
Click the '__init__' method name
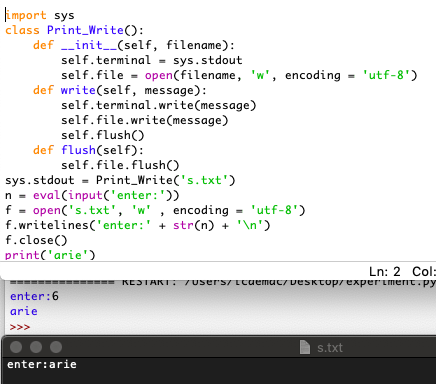(89, 45)
